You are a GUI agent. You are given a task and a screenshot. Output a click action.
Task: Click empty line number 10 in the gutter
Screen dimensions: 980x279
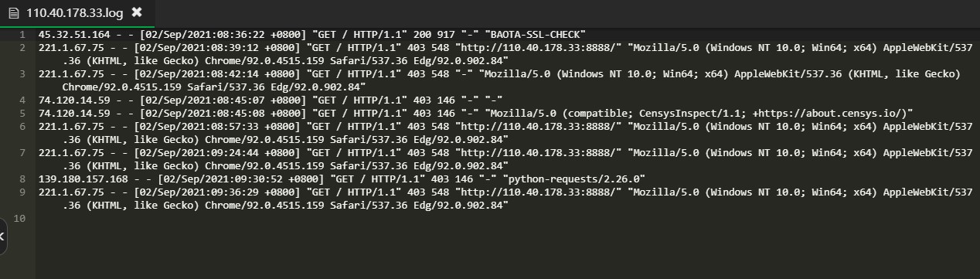click(x=19, y=219)
